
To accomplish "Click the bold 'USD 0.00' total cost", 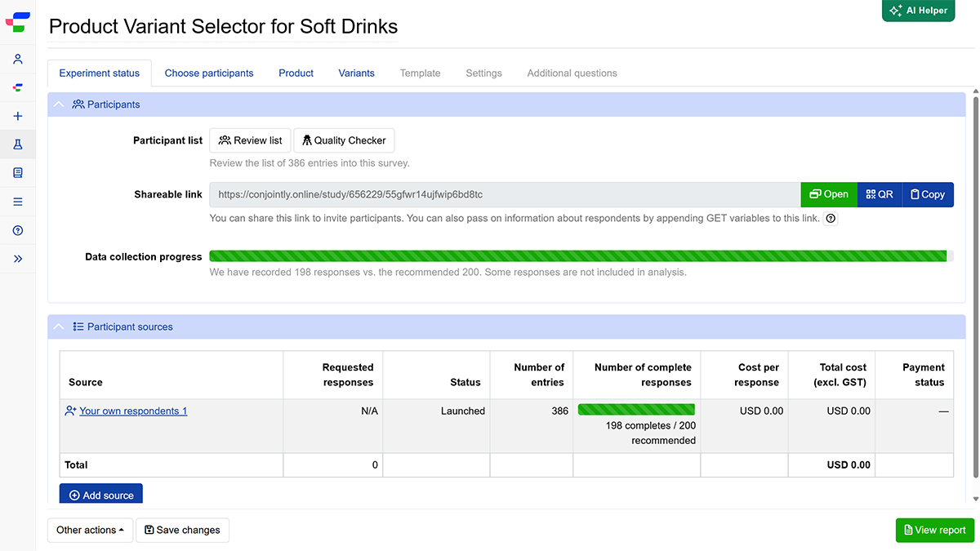I will (849, 464).
